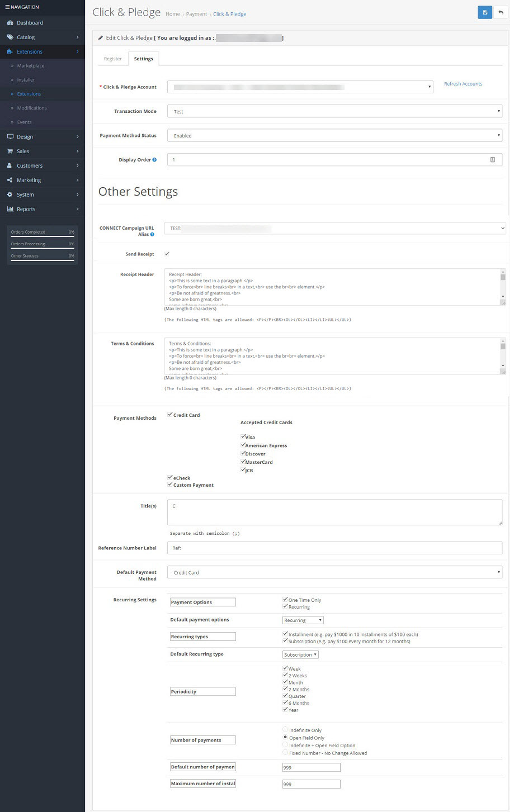Toggle the Visa card checkbox
The width and height of the screenshot is (514, 812).
point(243,436)
